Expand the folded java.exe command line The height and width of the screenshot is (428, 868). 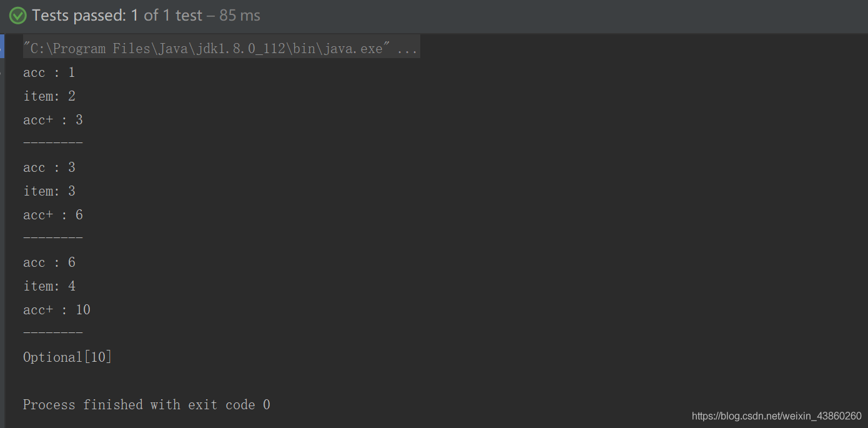(x=221, y=49)
